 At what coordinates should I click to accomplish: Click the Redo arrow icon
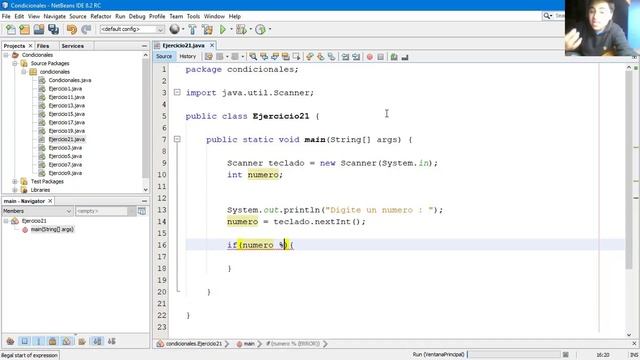86,29
